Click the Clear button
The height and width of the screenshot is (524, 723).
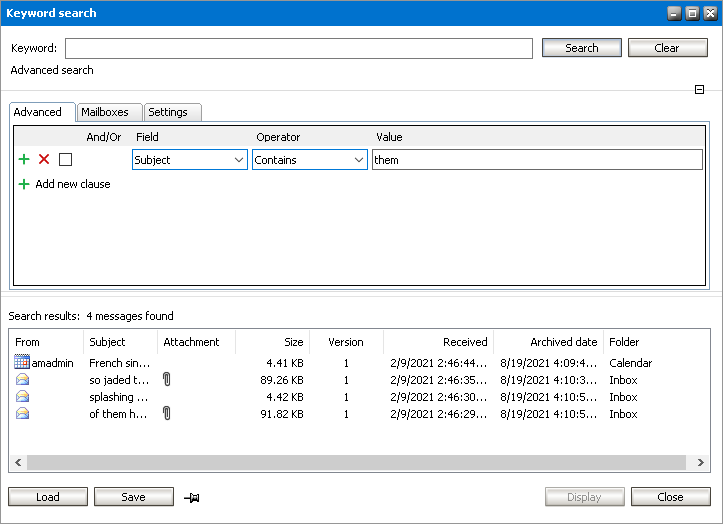666,48
